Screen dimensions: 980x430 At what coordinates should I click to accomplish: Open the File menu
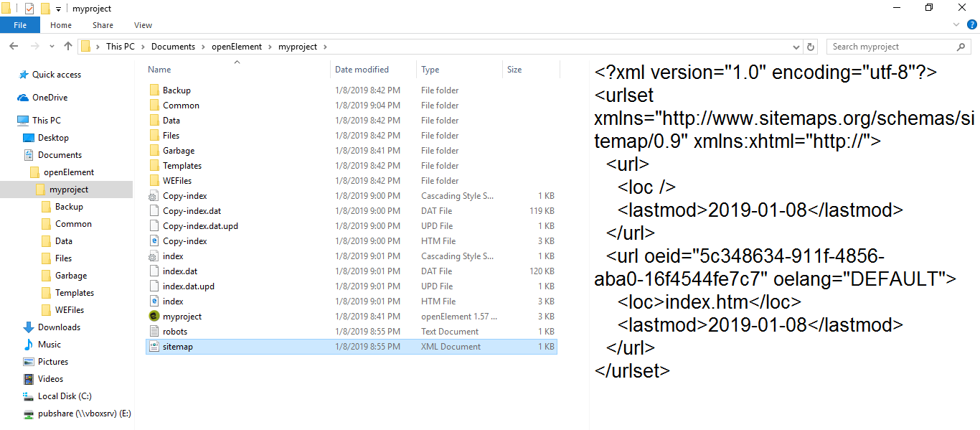[x=20, y=25]
